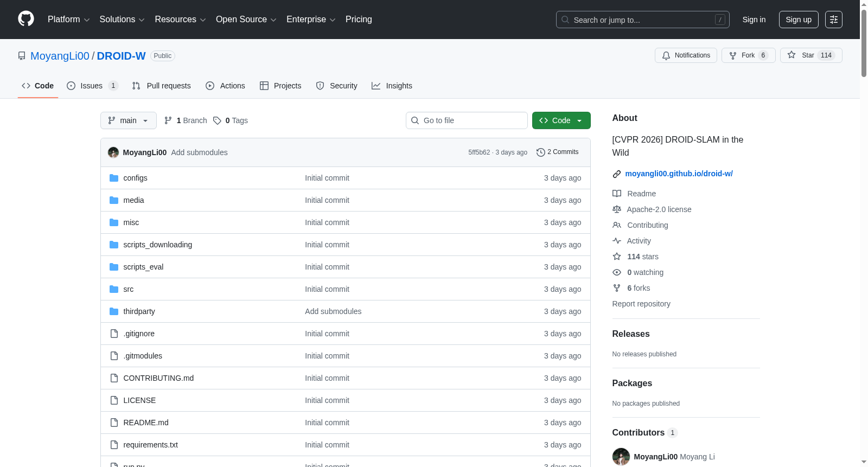
Task: Click the file icon beside README.md
Action: tap(114, 423)
